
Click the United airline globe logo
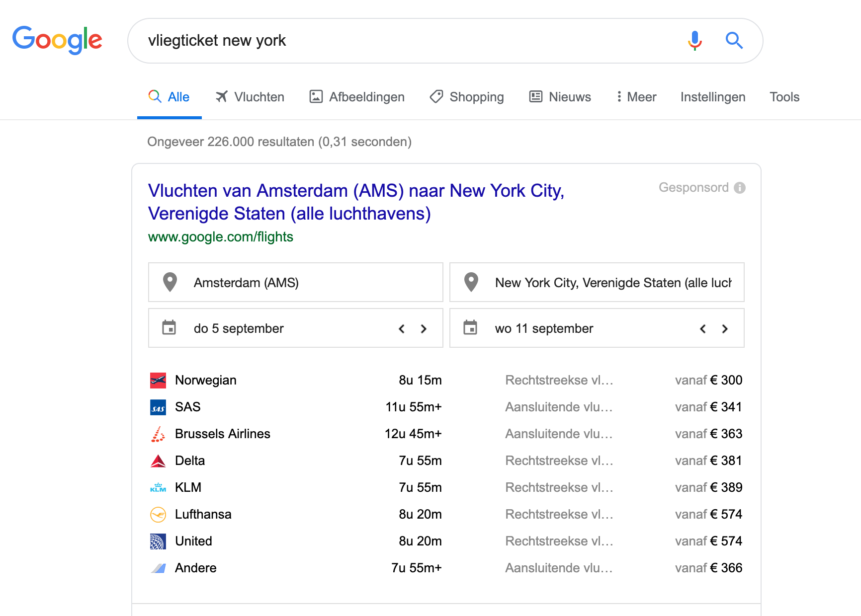tap(158, 541)
